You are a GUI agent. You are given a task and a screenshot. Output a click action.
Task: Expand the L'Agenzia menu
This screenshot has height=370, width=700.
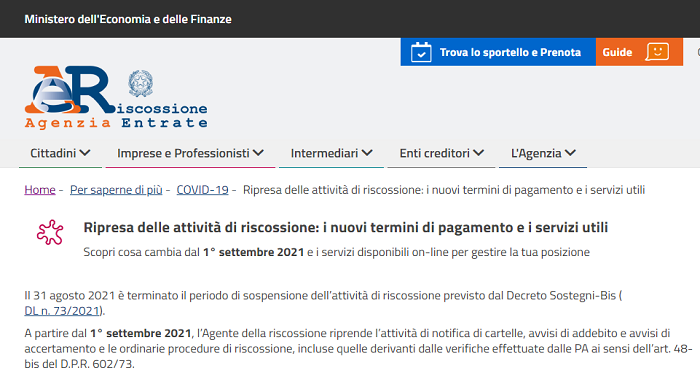(x=543, y=153)
